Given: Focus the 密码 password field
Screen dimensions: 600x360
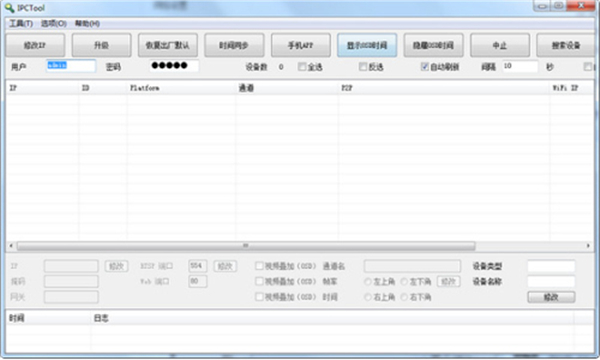Looking at the screenshot, I should coord(174,66).
